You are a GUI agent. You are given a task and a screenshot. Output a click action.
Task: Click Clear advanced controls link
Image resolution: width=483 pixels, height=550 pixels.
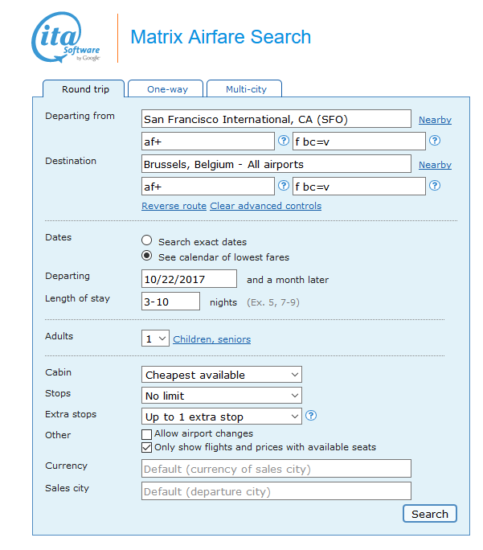[x=266, y=206]
